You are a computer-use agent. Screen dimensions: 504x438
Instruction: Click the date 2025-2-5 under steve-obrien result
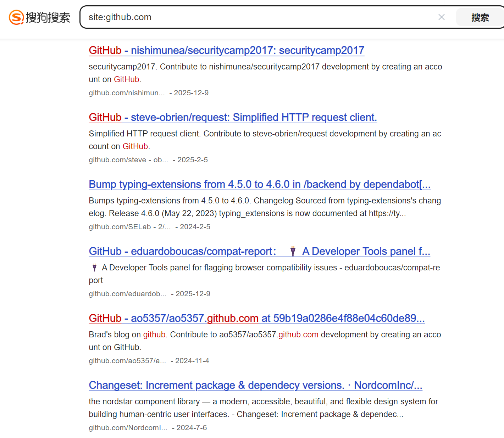(x=193, y=160)
